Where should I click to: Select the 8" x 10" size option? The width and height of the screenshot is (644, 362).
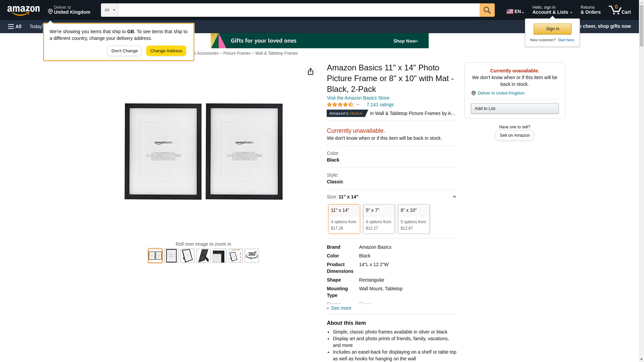click(414, 219)
